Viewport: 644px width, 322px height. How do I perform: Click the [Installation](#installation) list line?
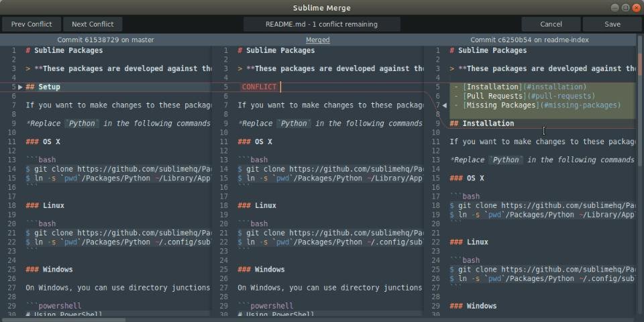click(x=521, y=87)
